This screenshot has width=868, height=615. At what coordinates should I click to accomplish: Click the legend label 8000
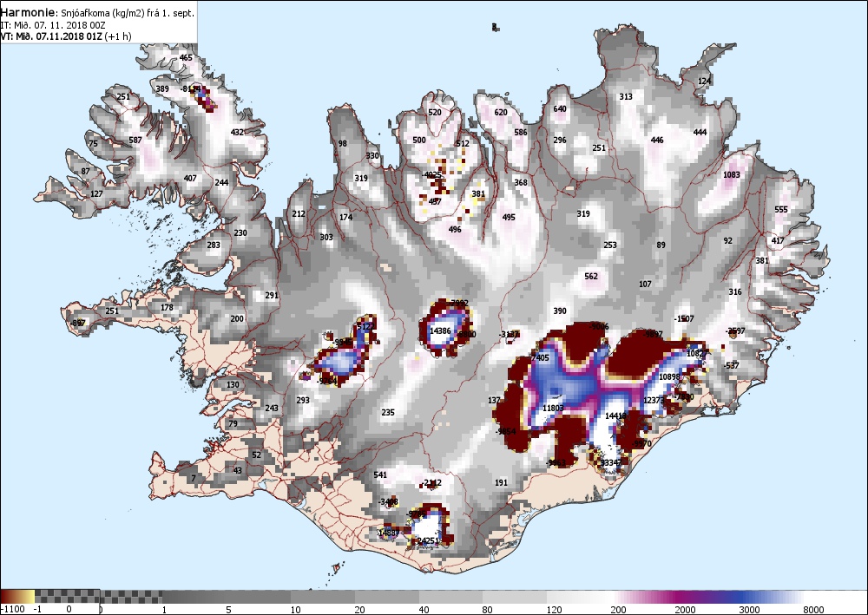813,610
